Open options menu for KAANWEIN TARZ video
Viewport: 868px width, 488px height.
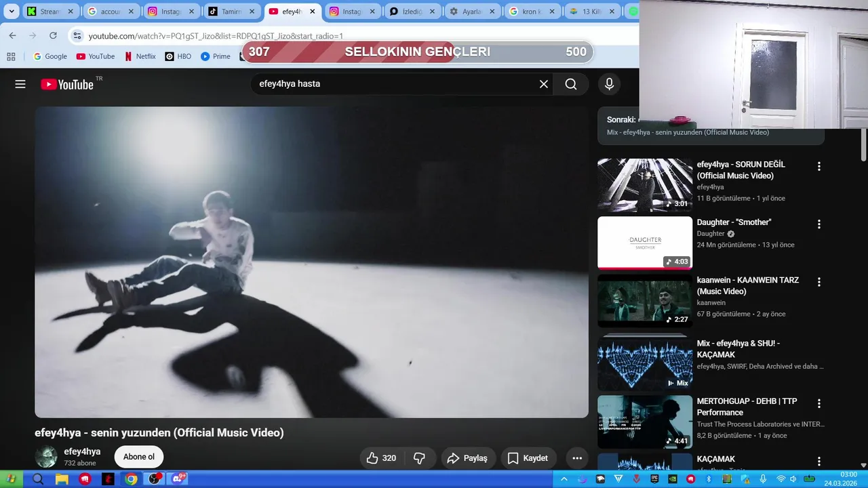pos(818,281)
